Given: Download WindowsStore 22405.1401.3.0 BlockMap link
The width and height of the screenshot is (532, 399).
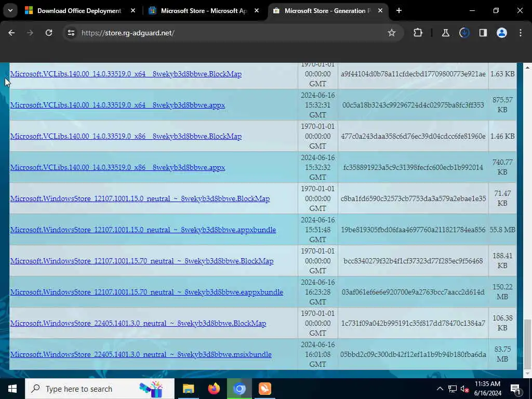Looking at the screenshot, I should coord(138,324).
